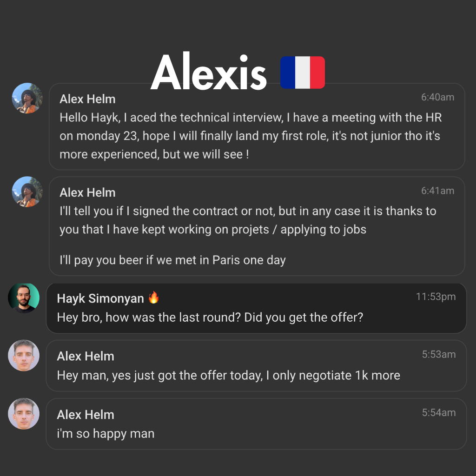The height and width of the screenshot is (476, 476).
Task: Open Hayk Simonyan's profile picture
Action: (24, 298)
